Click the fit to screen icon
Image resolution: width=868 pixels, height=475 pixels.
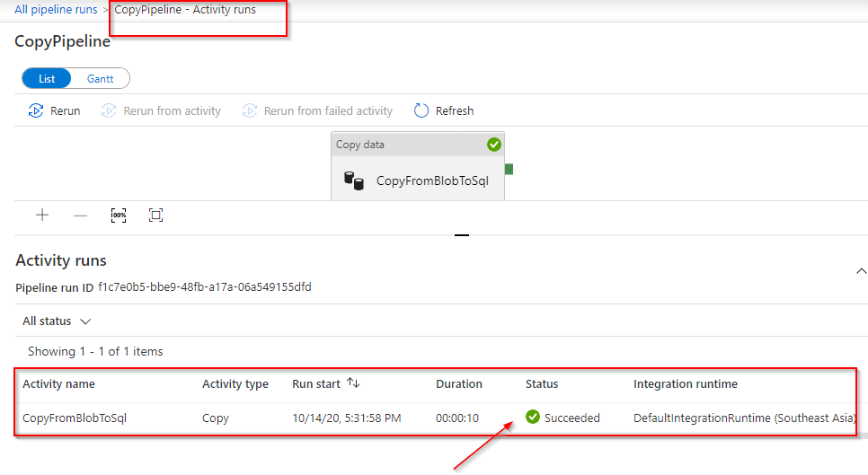(155, 216)
